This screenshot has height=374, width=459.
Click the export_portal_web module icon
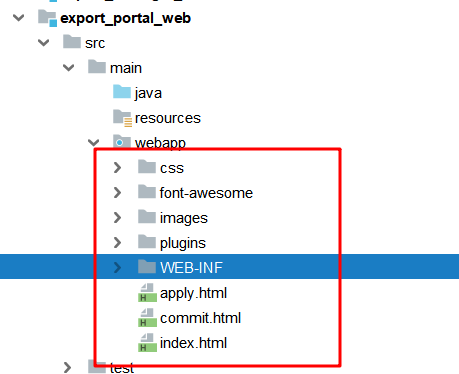tap(47, 18)
